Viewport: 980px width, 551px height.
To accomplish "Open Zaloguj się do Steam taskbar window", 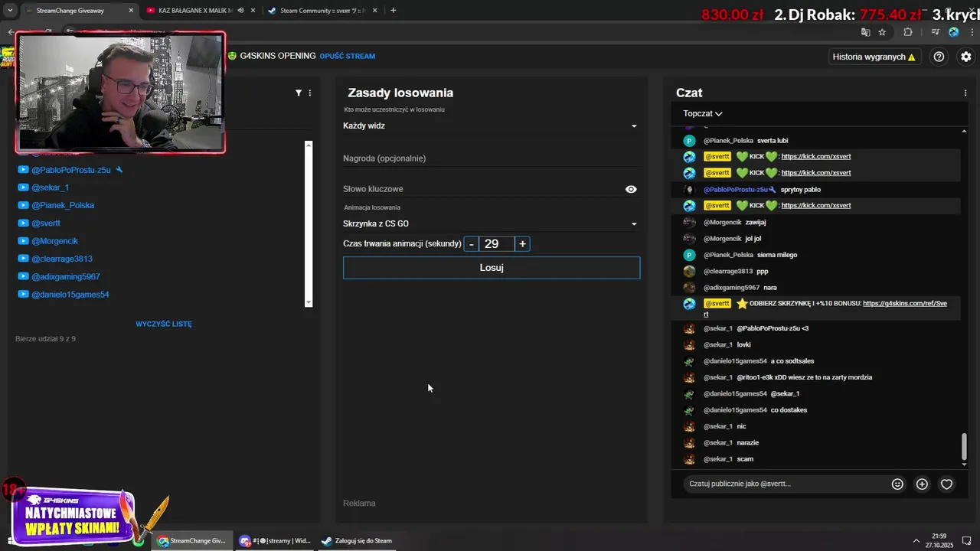I will point(357,540).
